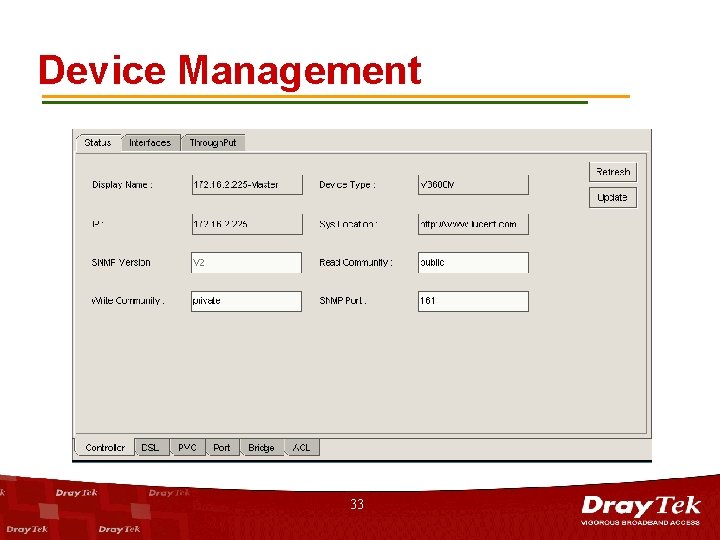Screen dimensions: 720x540
Task: Click the Read Community field
Action: click(473, 263)
